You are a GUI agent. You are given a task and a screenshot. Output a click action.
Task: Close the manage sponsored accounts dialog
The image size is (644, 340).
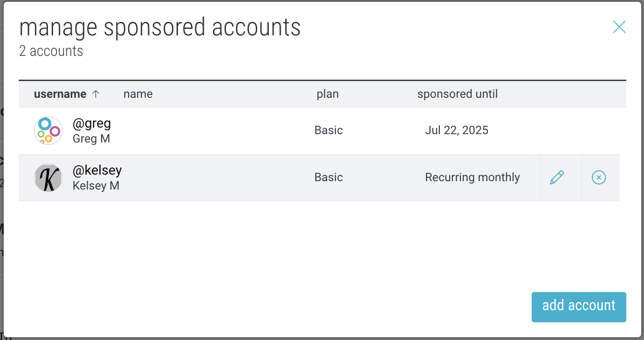pos(619,27)
